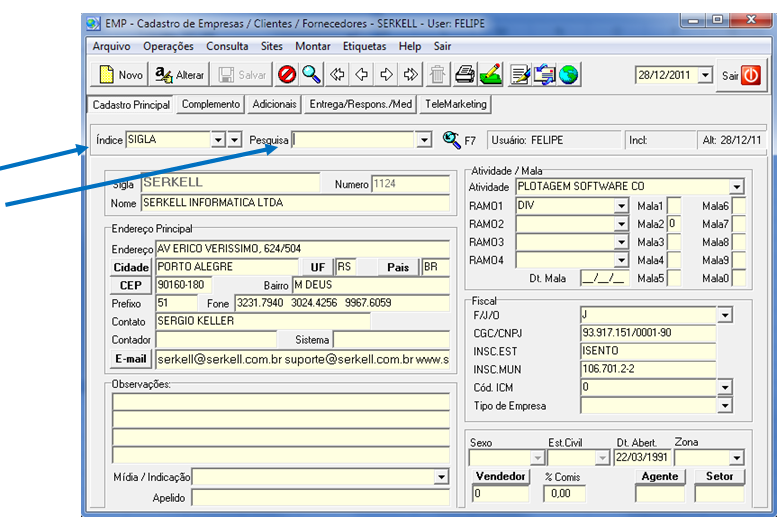Exit using the red power Sair button
Image resolution: width=782 pixels, height=521 pixels.
(741, 75)
